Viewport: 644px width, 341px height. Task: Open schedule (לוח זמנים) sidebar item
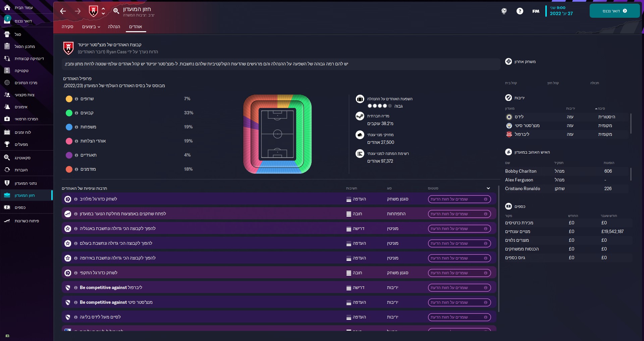[26, 132]
